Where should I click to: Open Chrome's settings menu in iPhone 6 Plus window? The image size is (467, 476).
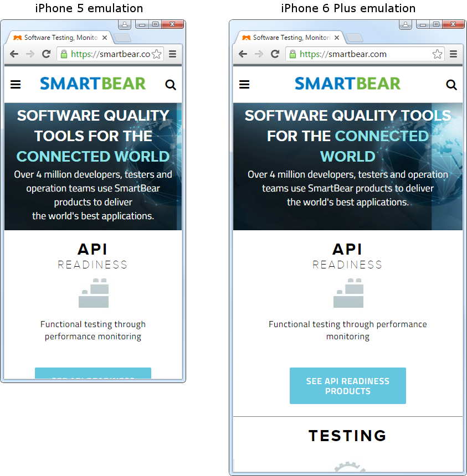(x=454, y=54)
